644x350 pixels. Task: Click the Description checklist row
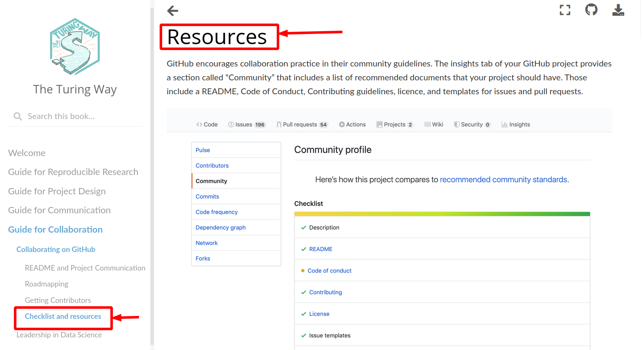point(442,228)
